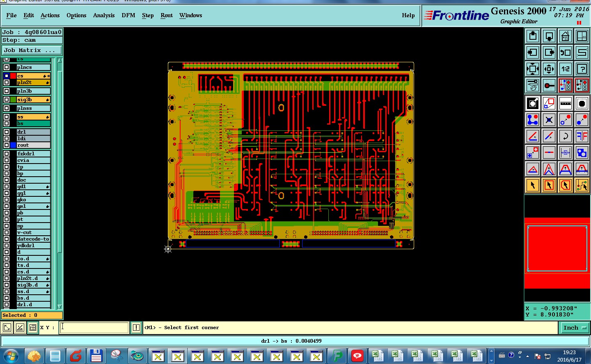Toggle the pln3b layer checkbox
Screen dimensions: 591x364
[x=7, y=91]
